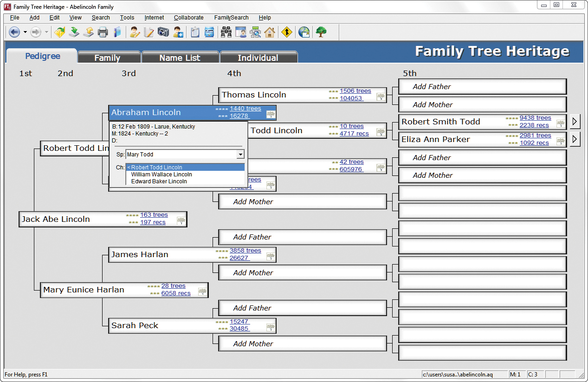Click the Add Person toolbar icon
588x382 pixels.
178,32
